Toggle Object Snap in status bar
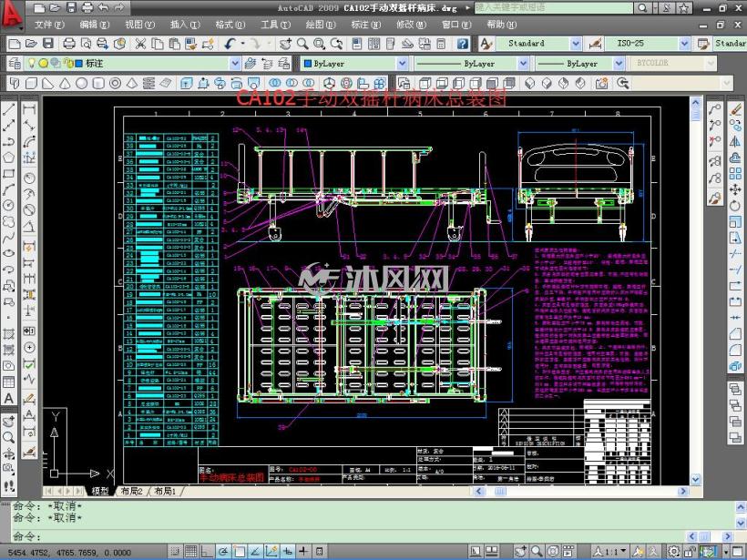 point(239,552)
